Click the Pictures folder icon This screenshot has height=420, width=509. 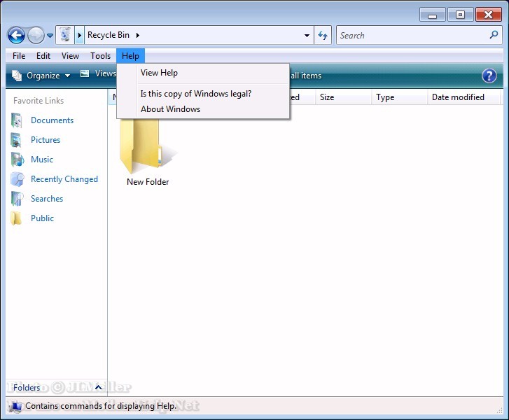pyautogui.click(x=17, y=140)
